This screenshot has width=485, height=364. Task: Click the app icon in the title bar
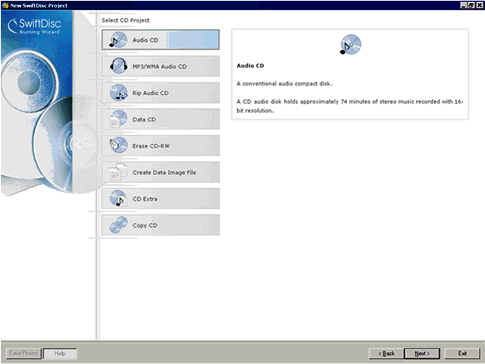tap(5, 5)
